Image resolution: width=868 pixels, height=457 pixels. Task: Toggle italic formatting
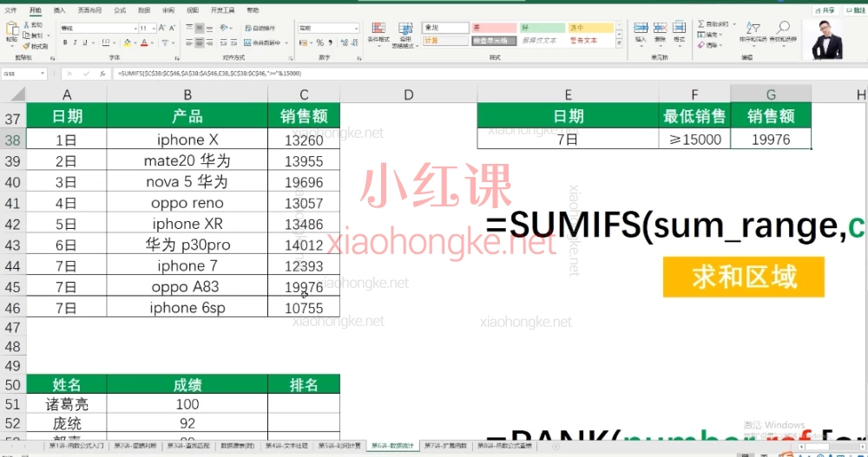[x=75, y=42]
